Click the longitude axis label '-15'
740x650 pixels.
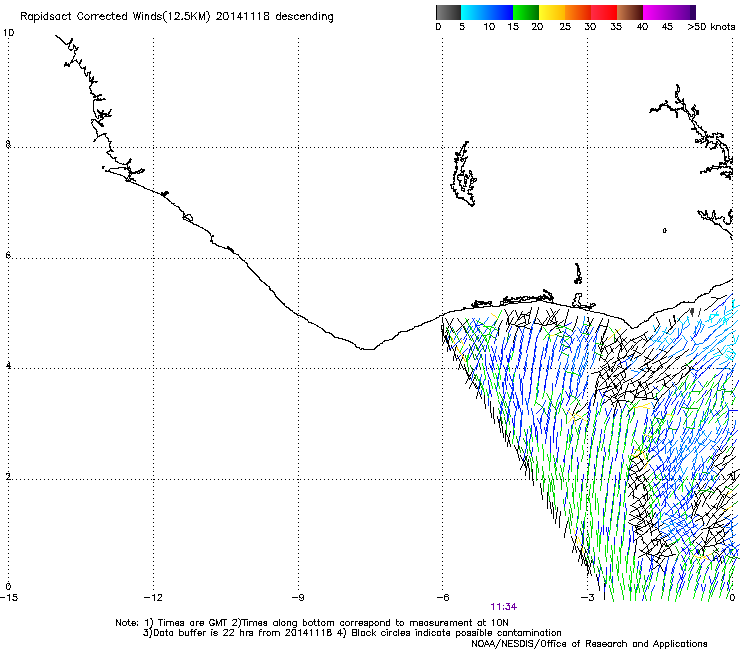click(9, 598)
